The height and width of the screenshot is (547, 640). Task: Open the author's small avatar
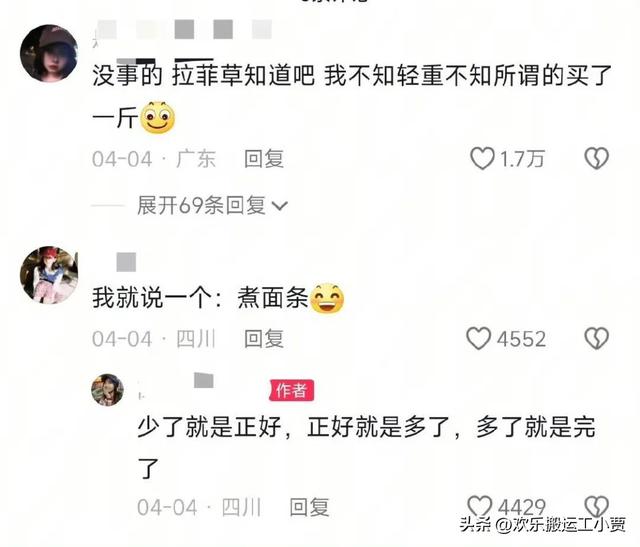coord(107,390)
